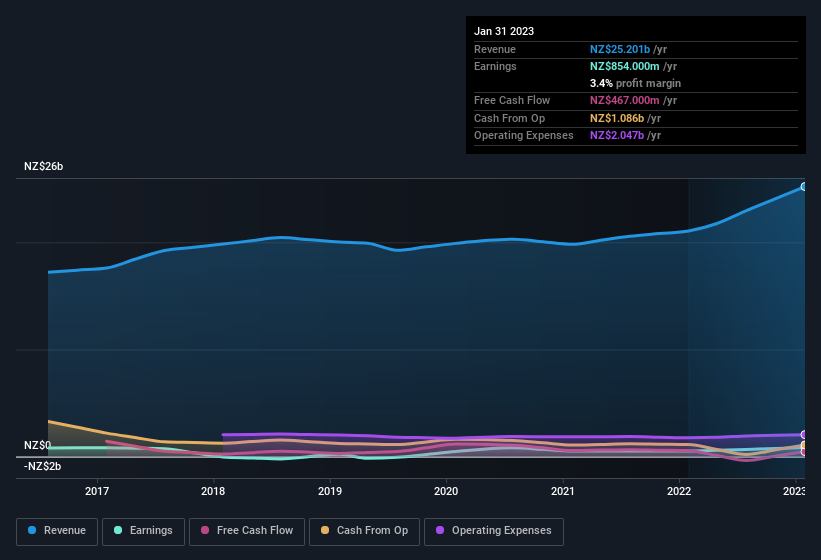Click the Revenue label in the tooltip
Image resolution: width=821 pixels, height=560 pixels.
495,49
